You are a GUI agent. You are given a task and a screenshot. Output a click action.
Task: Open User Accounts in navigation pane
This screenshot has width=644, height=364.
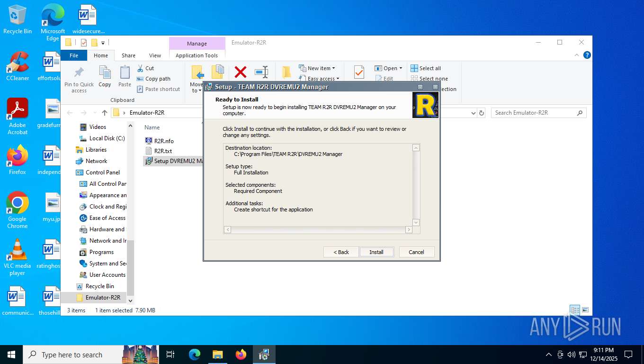[x=102, y=275]
